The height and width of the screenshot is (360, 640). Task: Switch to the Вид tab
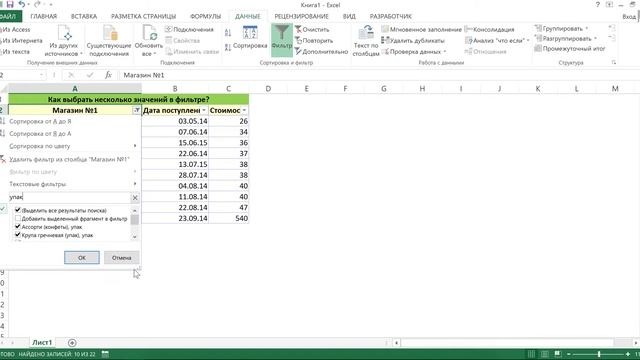[349, 16]
